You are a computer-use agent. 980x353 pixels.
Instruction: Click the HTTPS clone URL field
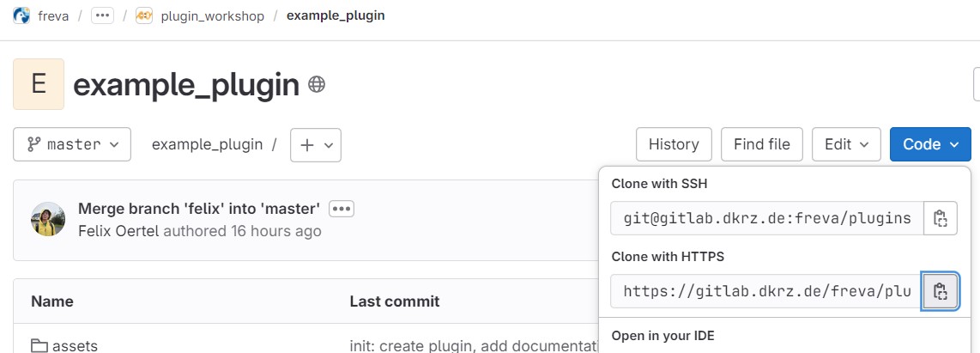click(x=767, y=291)
